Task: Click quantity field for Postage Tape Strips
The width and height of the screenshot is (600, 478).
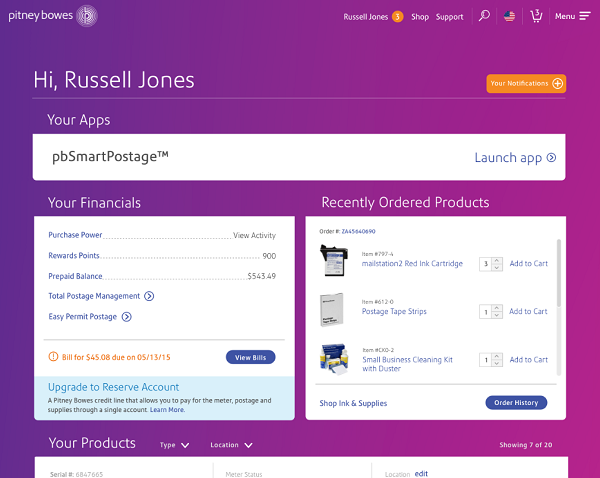Action: point(485,312)
